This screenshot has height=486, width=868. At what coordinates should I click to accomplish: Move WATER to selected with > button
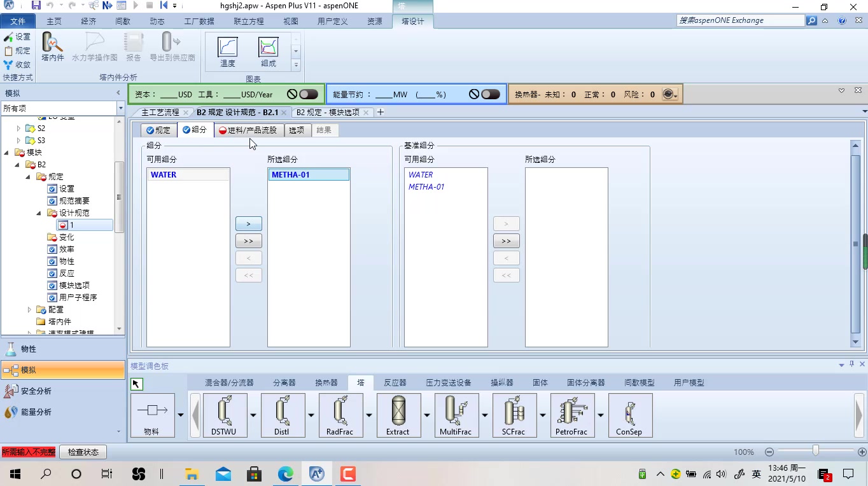point(249,224)
